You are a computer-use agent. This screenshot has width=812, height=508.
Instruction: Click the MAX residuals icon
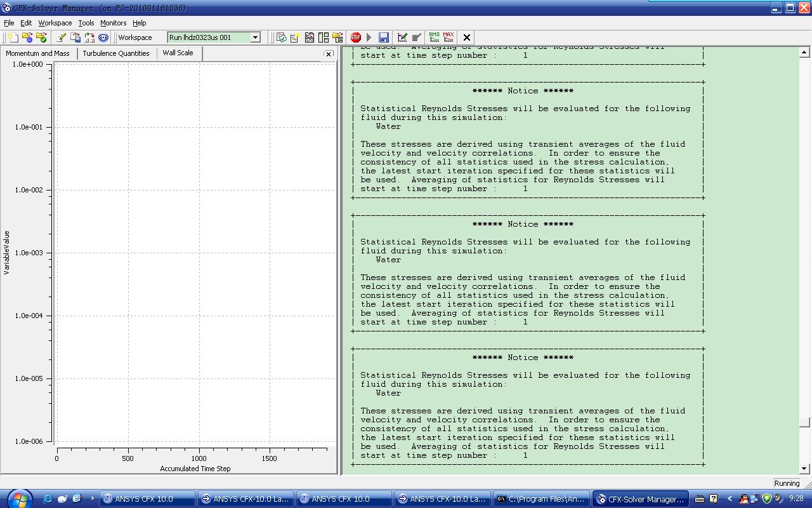tap(449, 37)
